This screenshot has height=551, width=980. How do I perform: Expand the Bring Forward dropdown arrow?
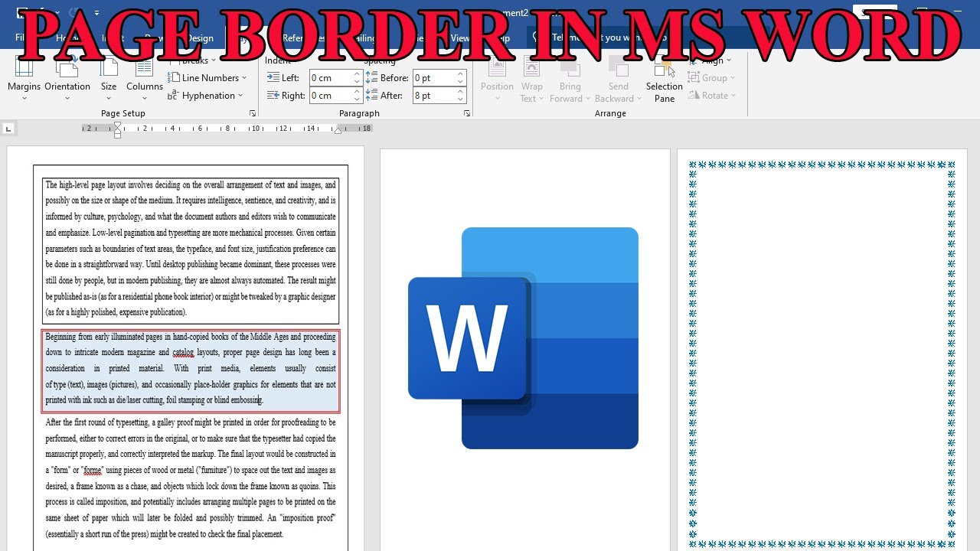[x=587, y=99]
